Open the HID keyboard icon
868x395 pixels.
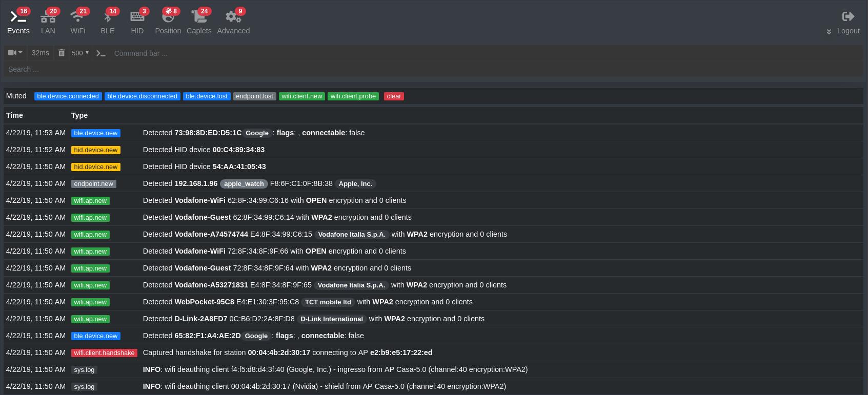(x=137, y=17)
